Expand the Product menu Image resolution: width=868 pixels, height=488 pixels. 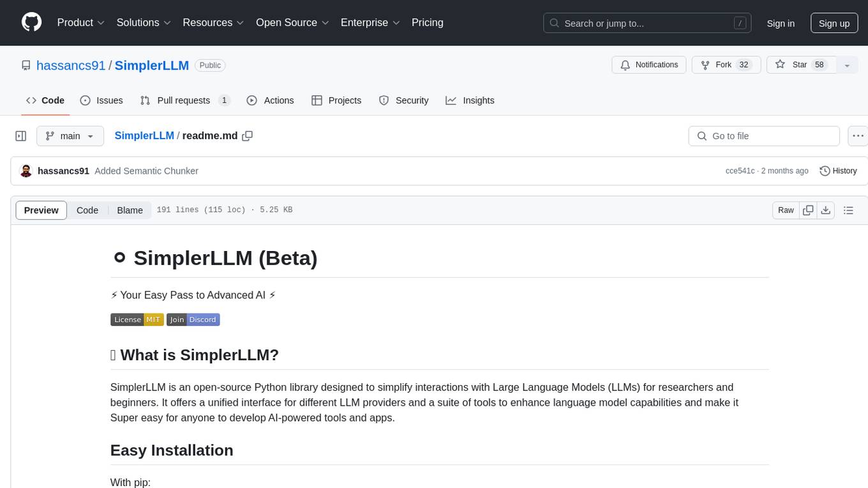point(81,22)
